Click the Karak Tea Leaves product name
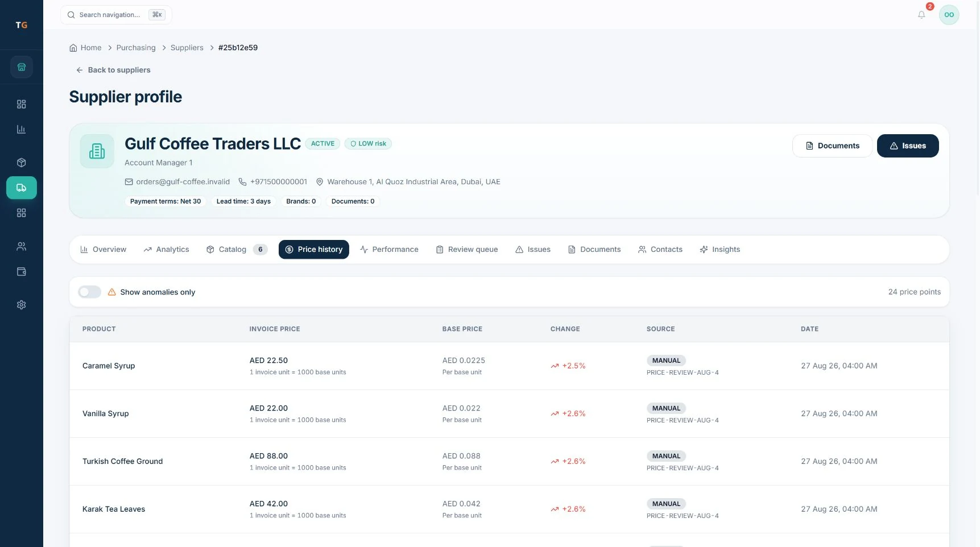Screen dimensions: 980x547 pos(114,509)
